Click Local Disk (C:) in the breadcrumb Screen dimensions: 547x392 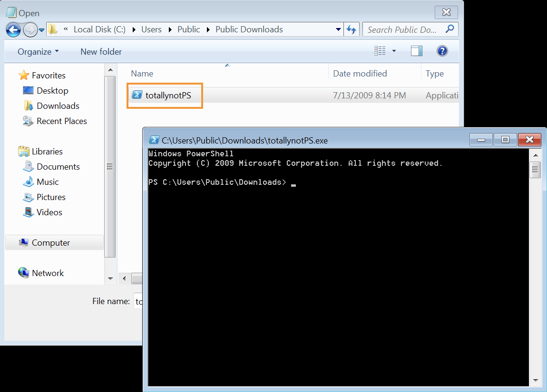point(99,29)
